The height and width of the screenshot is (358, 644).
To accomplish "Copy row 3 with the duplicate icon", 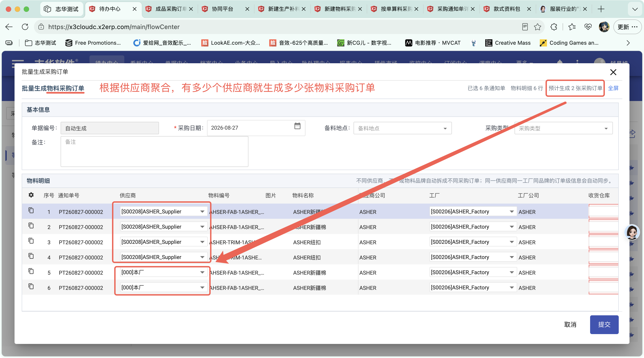I will click(31, 241).
